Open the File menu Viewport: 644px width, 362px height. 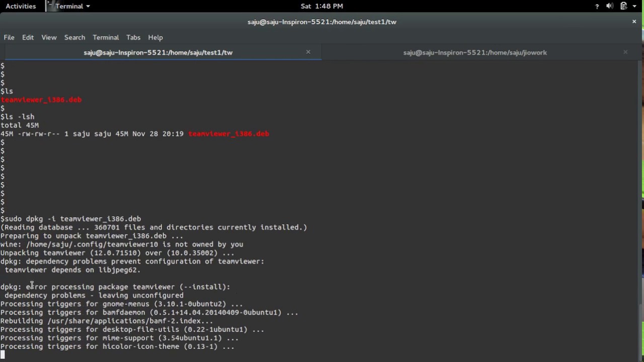(x=9, y=37)
